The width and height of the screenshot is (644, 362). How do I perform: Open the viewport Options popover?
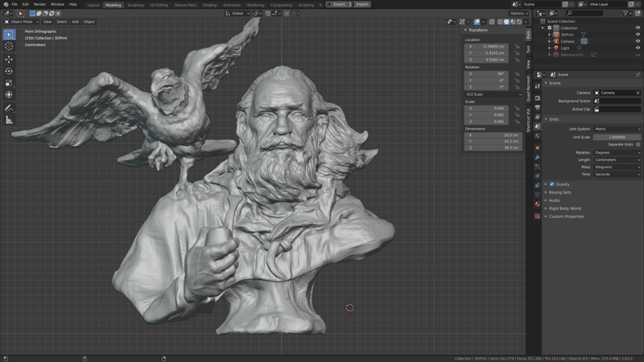[519, 14]
